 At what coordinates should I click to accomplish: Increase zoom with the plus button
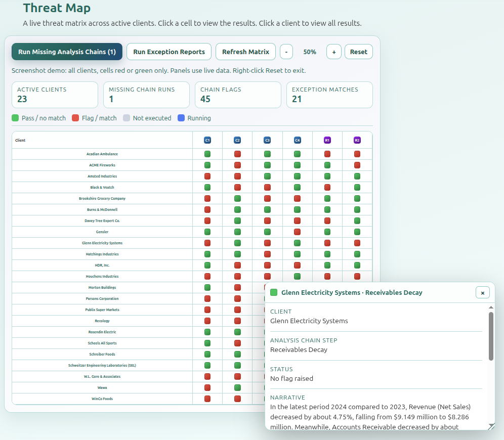coord(334,52)
